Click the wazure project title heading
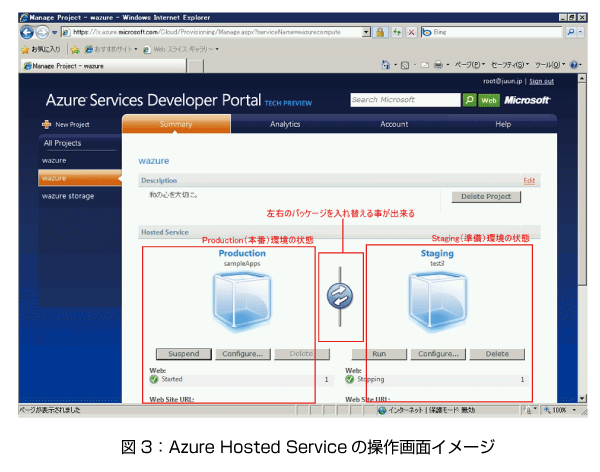This screenshot has height=472, width=600. 153,161
